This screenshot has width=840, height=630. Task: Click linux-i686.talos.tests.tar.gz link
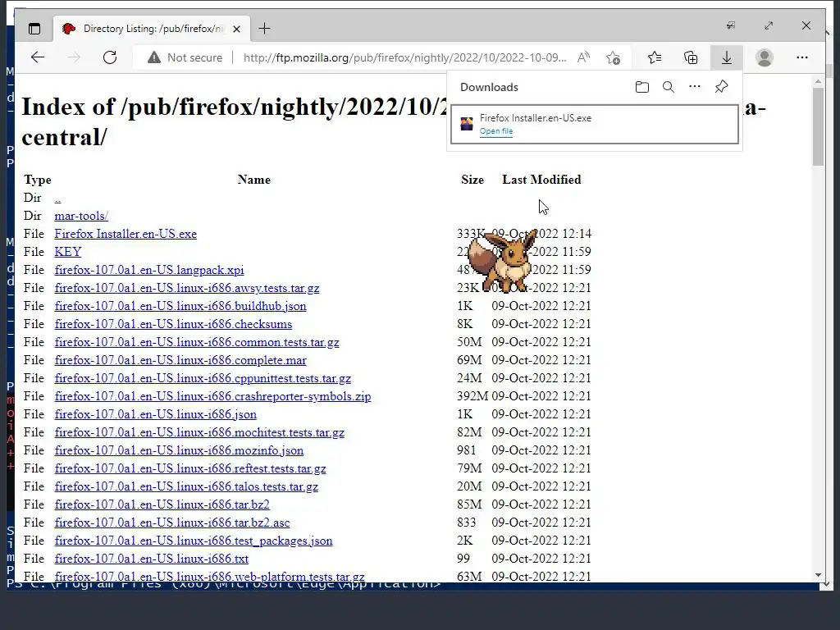click(186, 486)
